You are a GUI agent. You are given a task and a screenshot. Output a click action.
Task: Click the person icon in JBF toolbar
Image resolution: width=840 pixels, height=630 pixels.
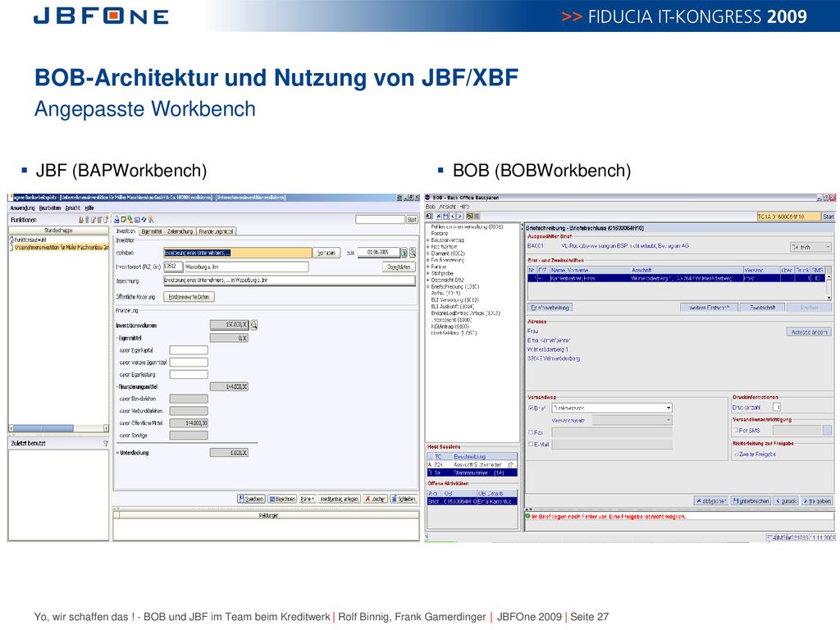tap(151, 220)
